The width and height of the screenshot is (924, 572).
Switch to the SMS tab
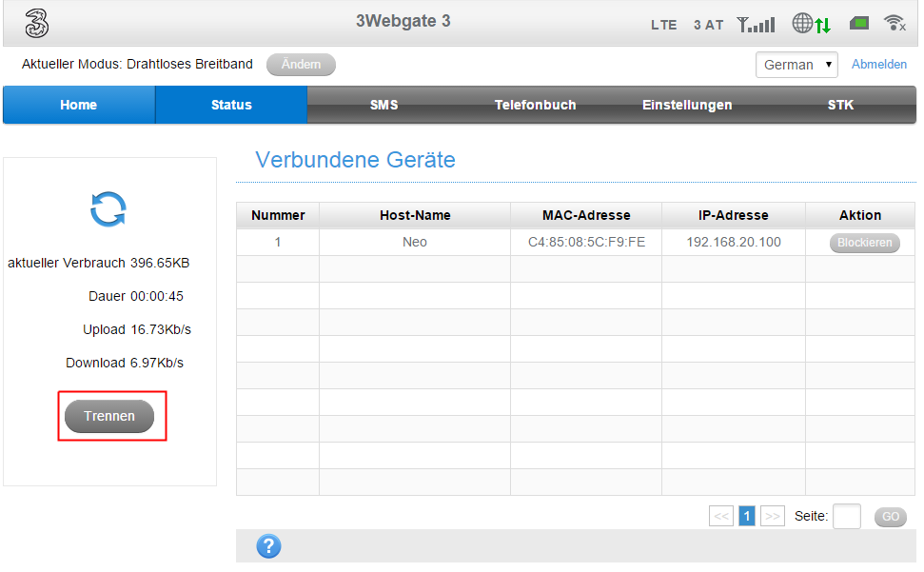pyautogui.click(x=383, y=105)
